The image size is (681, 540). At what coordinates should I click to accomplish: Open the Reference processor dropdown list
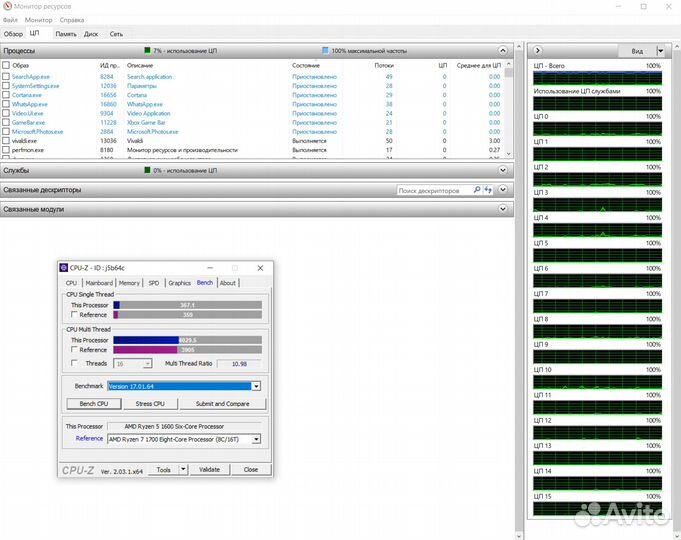click(256, 438)
